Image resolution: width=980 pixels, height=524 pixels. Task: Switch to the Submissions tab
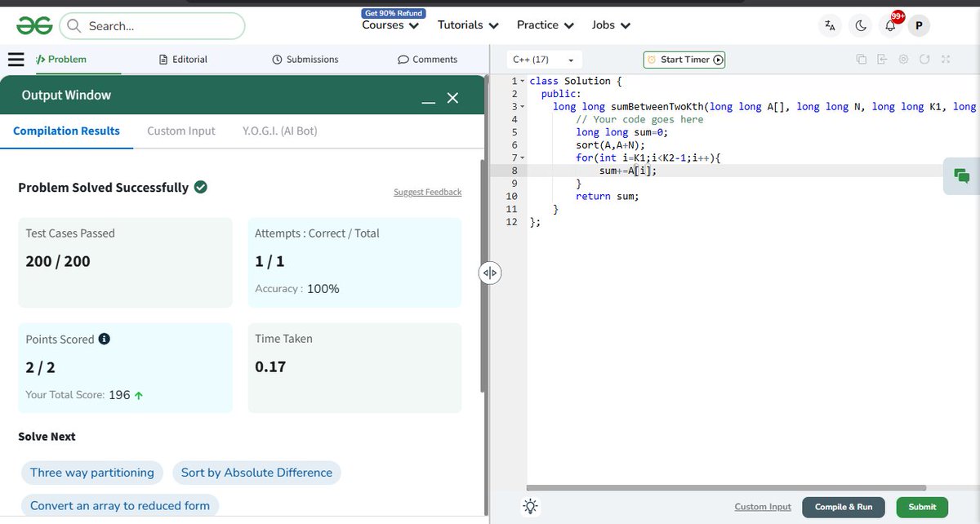click(x=305, y=60)
